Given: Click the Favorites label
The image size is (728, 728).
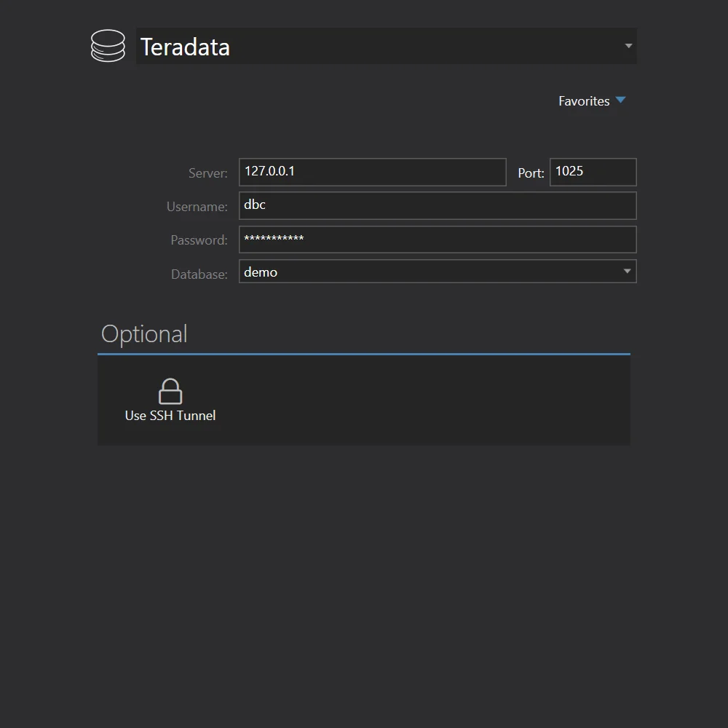Looking at the screenshot, I should point(584,100).
